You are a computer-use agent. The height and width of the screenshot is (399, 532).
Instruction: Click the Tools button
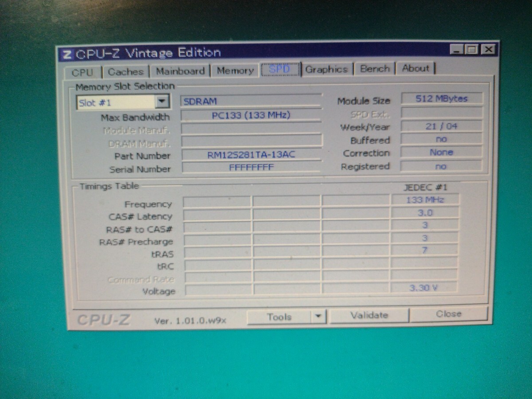click(x=279, y=317)
